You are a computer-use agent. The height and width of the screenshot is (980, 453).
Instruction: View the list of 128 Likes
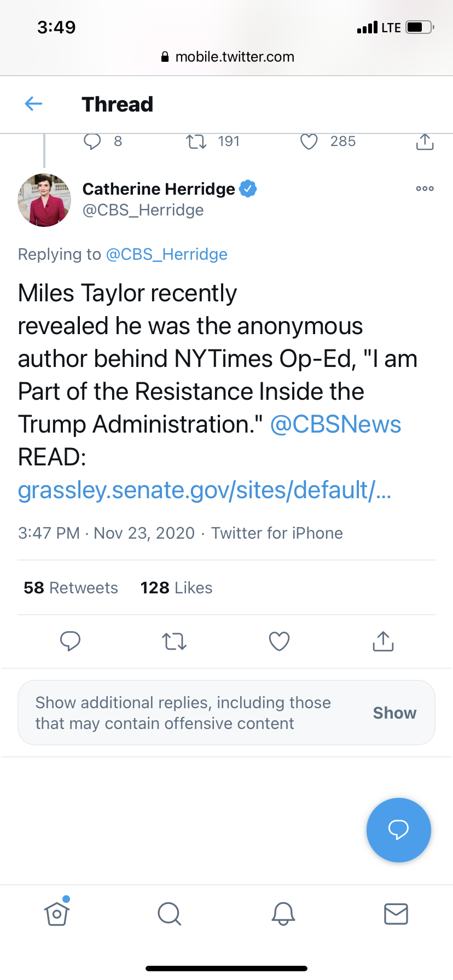pos(176,588)
